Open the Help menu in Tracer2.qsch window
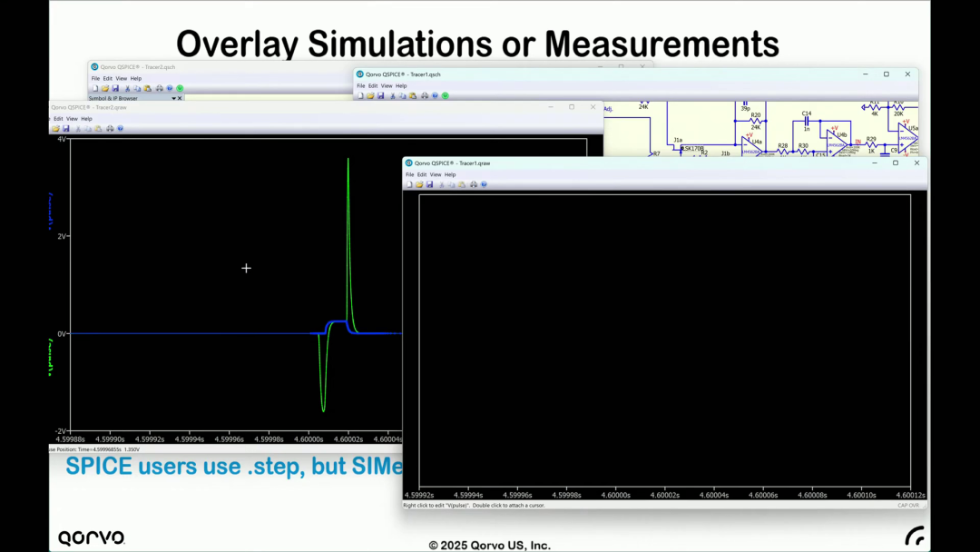 pos(135,79)
